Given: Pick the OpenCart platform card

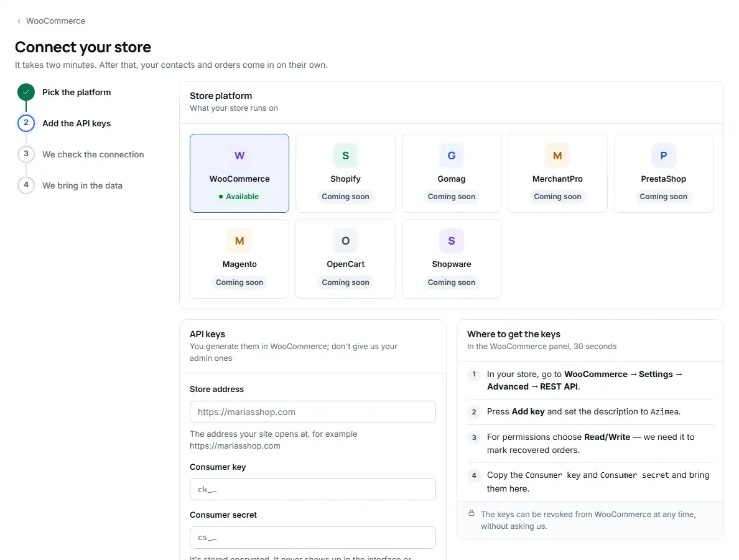Looking at the screenshot, I should [x=345, y=259].
